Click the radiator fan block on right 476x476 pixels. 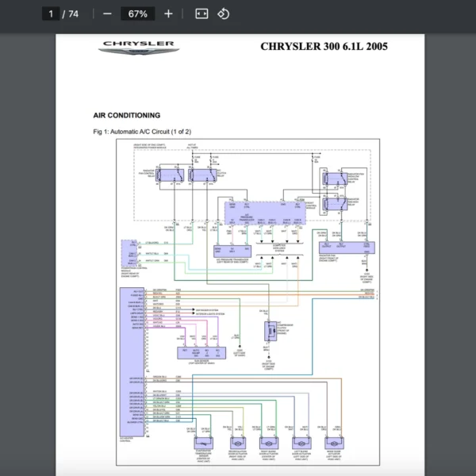pyautogui.click(x=345, y=247)
